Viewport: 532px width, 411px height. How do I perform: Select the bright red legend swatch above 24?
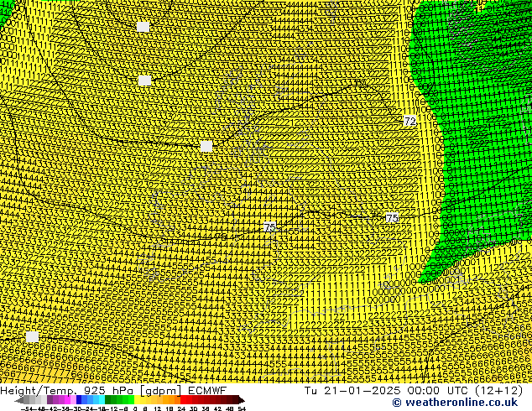point(183,399)
